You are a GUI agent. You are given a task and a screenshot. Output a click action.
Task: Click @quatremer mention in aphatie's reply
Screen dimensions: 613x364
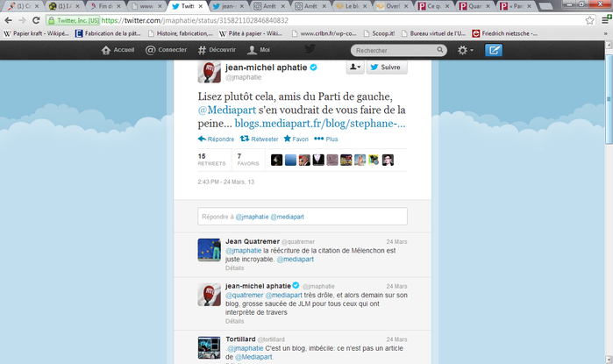[x=245, y=296]
